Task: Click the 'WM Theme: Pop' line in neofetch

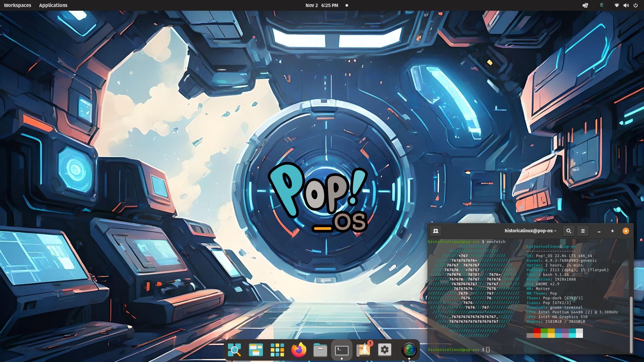Action: point(542,293)
